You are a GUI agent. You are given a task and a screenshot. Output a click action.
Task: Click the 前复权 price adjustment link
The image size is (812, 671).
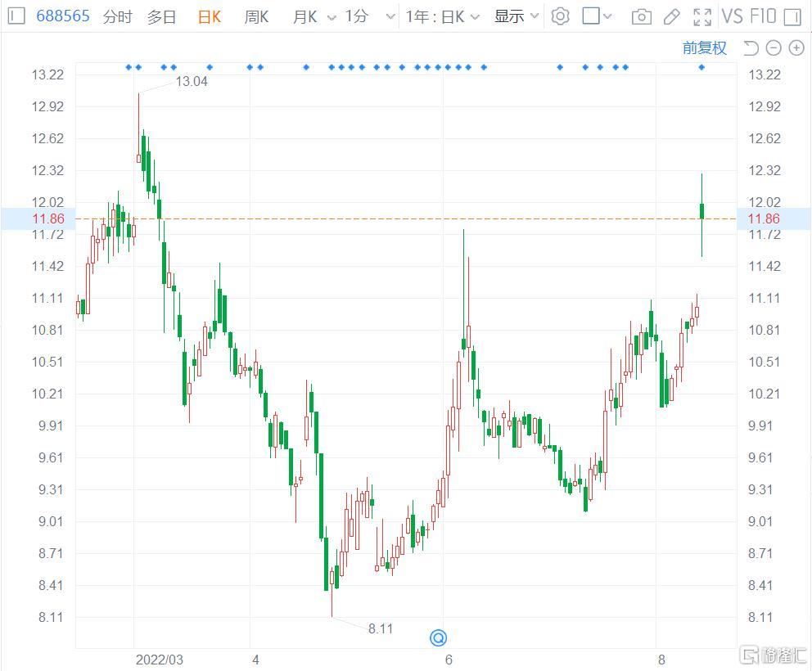click(x=704, y=48)
